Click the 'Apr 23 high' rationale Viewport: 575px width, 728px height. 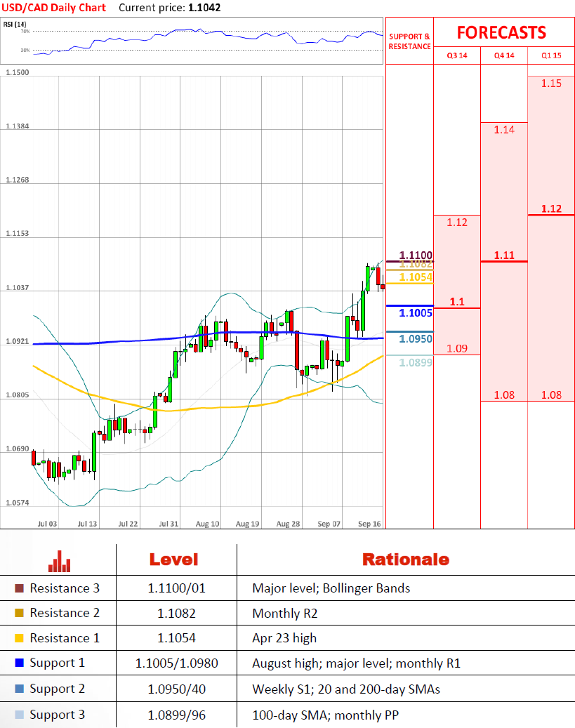[284, 638]
